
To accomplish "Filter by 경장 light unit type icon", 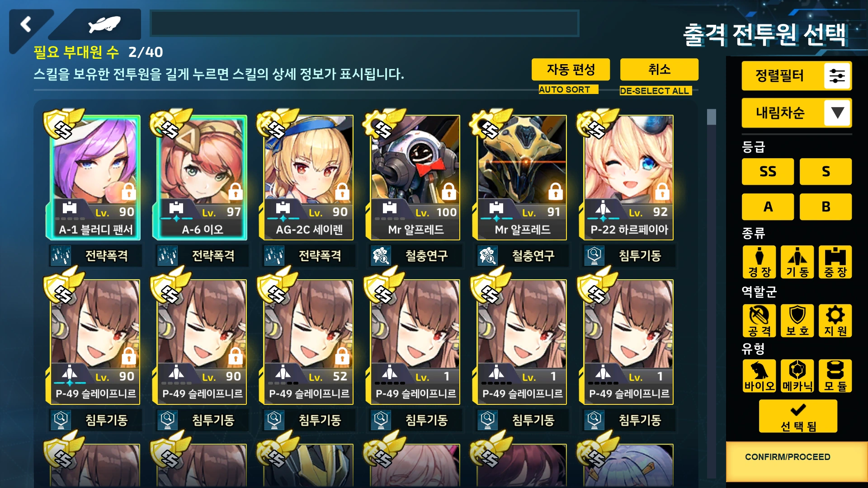I will coord(759,262).
